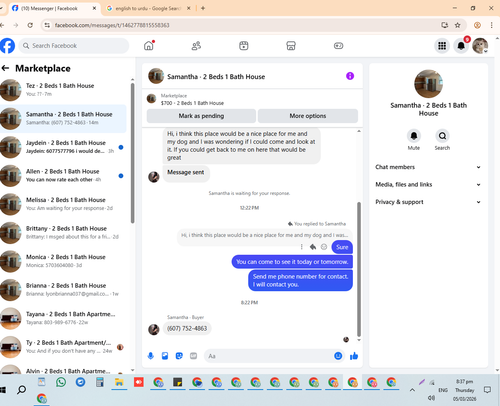
Task: Click Samantha's avatar beside phone number message
Action: pyautogui.click(x=154, y=329)
